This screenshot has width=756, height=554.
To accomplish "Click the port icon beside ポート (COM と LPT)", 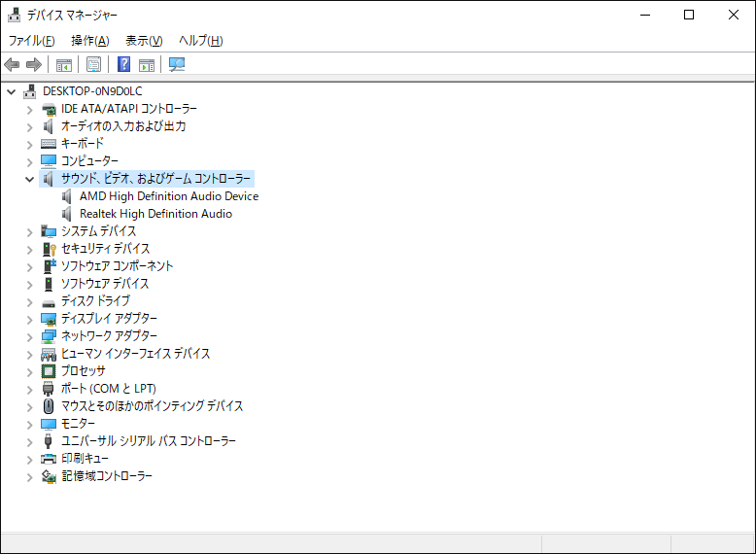I will [49, 389].
